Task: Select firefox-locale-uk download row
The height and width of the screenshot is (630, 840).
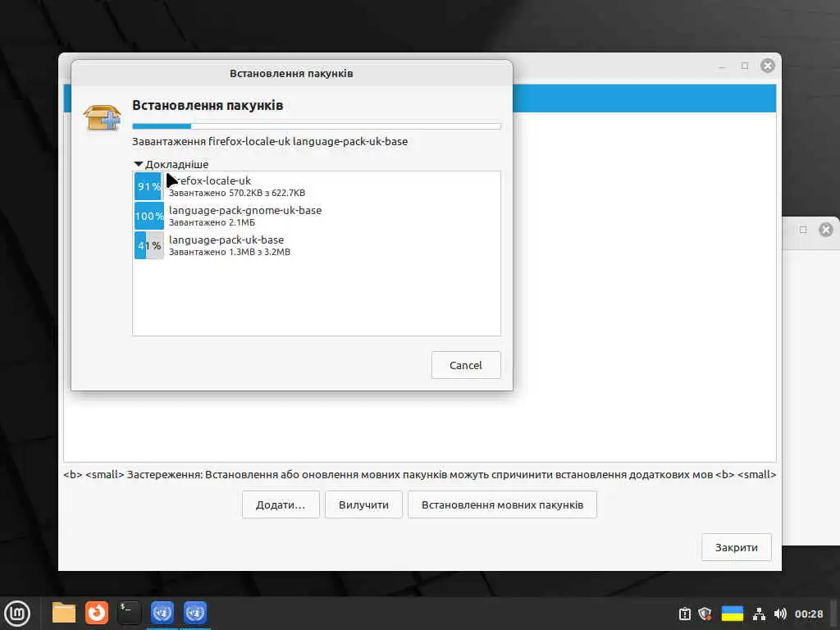Action: point(316,186)
